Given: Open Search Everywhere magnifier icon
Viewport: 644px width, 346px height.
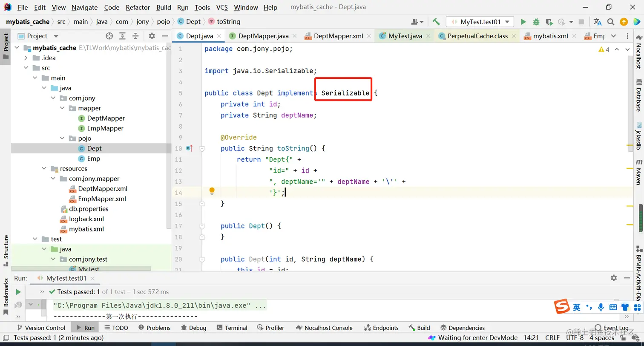Looking at the screenshot, I should 611,22.
